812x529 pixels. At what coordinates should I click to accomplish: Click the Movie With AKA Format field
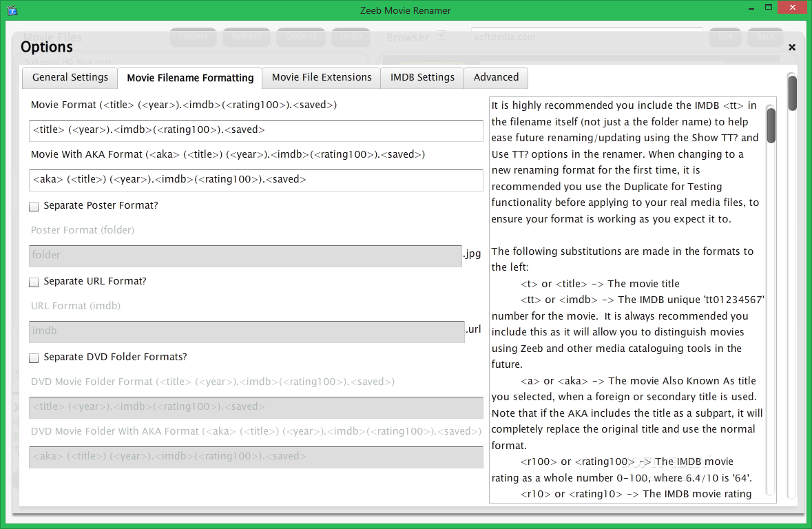coord(256,180)
